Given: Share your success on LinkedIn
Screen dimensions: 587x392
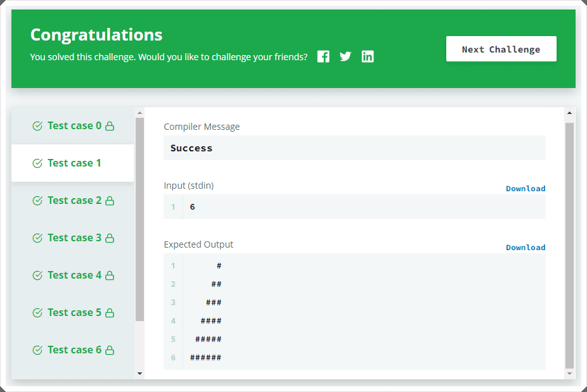Looking at the screenshot, I should tap(368, 56).
